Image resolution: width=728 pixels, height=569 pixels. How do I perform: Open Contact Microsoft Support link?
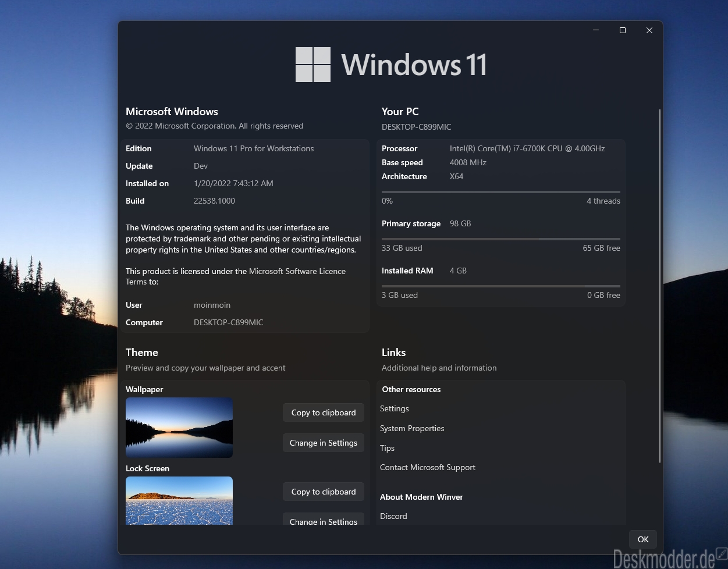pyautogui.click(x=428, y=467)
